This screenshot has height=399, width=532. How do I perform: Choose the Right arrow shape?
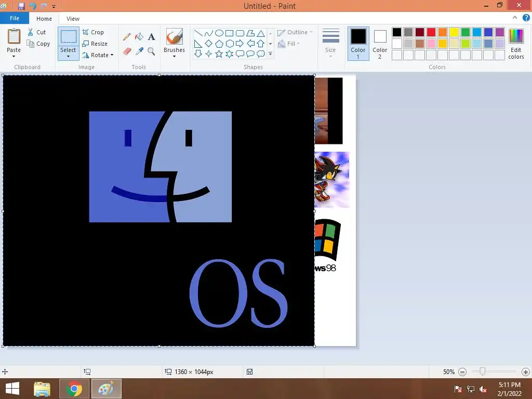240,44
